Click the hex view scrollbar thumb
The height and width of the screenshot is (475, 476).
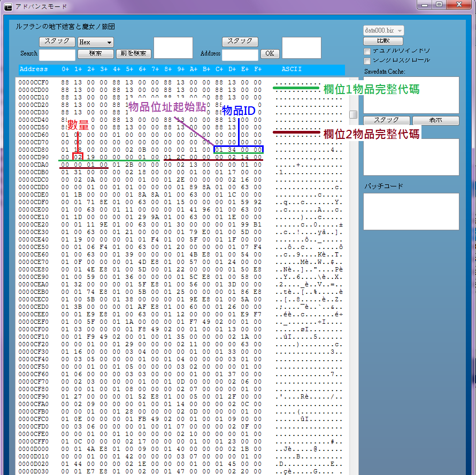point(353,114)
